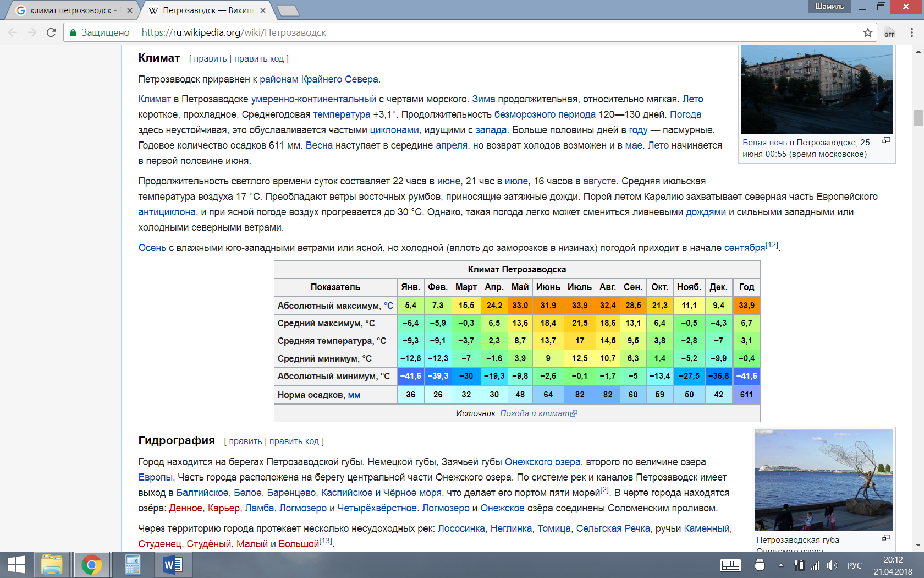Enlarge the white night photo via icon
The height and width of the screenshot is (578, 924).
[886, 140]
